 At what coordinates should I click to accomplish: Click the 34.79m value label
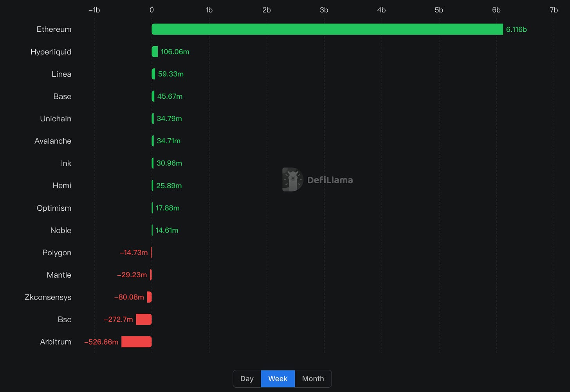(x=169, y=119)
